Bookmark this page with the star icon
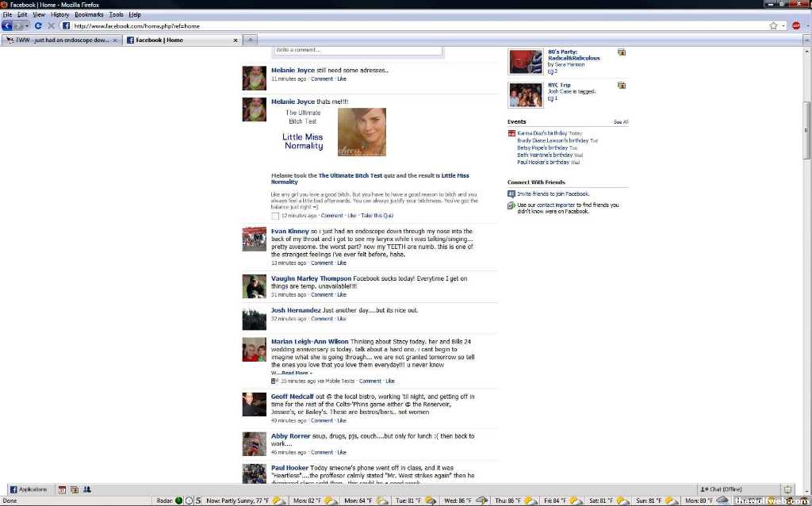812x506 pixels. [x=773, y=26]
